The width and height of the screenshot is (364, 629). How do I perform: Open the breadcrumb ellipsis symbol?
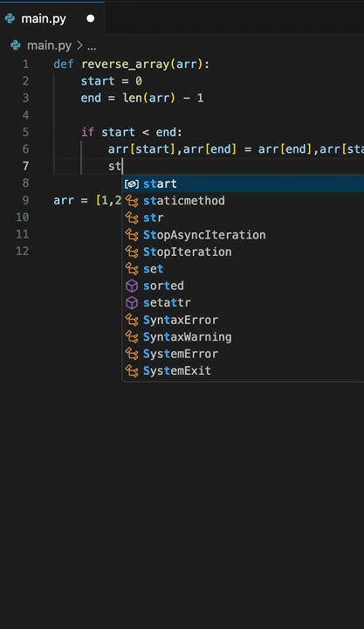[92, 46]
